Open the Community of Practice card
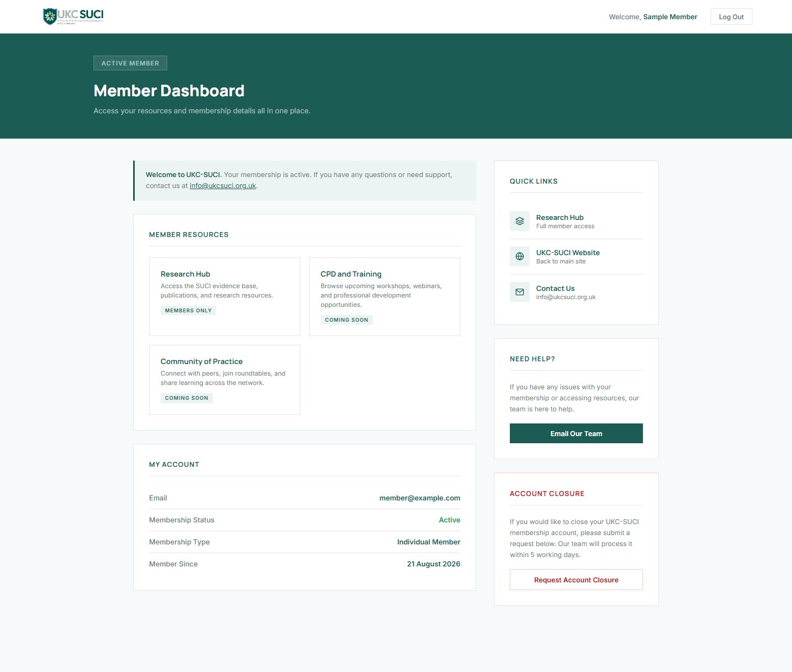Viewport: 792px width, 672px height. (x=224, y=379)
